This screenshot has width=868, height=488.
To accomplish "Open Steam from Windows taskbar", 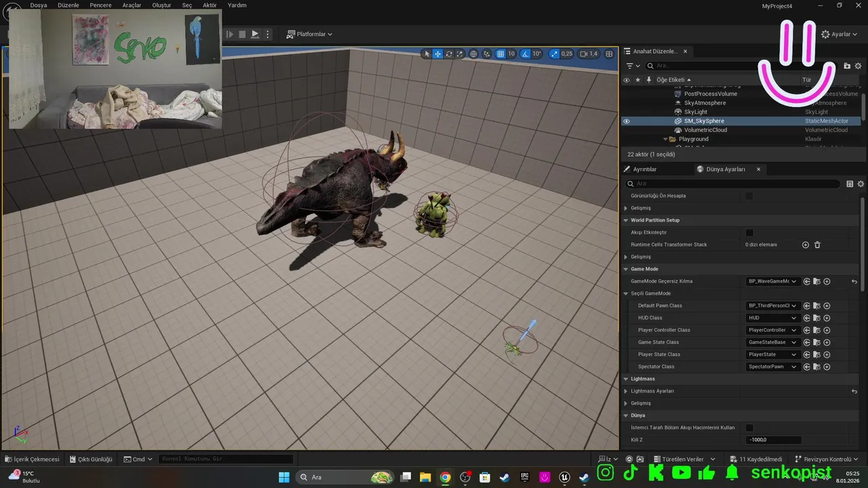I will click(504, 477).
